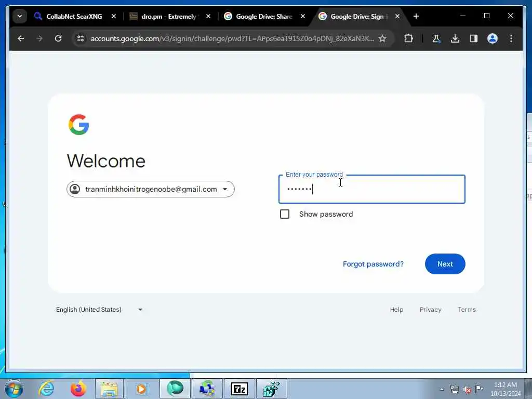532x399 pixels.
Task: Open the 7-Zip taskbar icon
Action: pyautogui.click(x=239, y=389)
